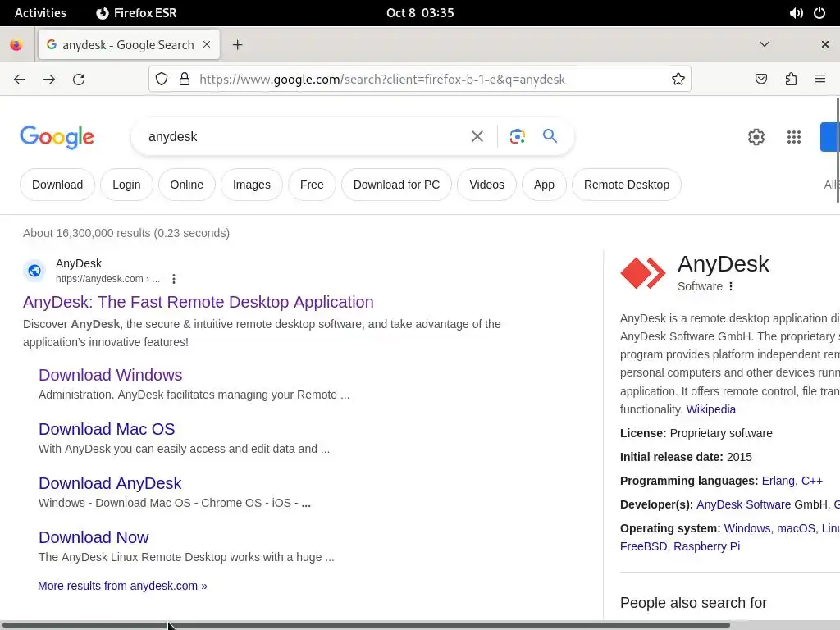Bookmark this page with the star icon
This screenshot has height=630, width=840.
[x=678, y=80]
